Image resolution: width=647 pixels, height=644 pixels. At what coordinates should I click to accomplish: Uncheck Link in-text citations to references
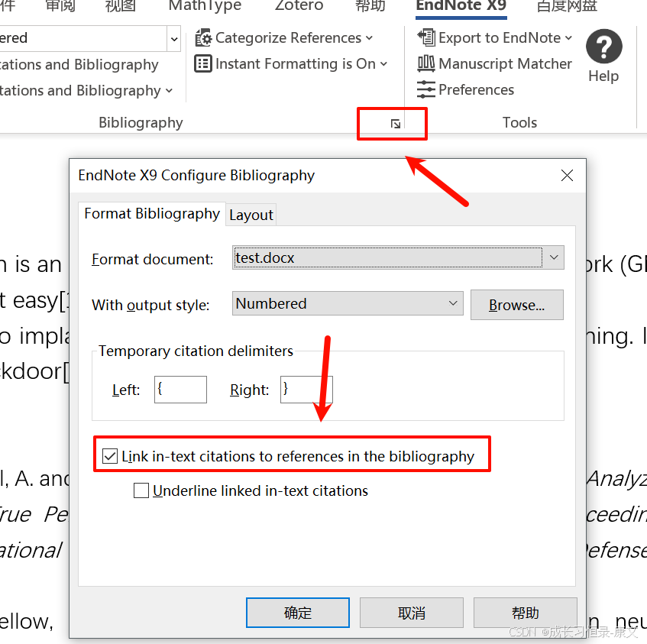[x=110, y=456]
